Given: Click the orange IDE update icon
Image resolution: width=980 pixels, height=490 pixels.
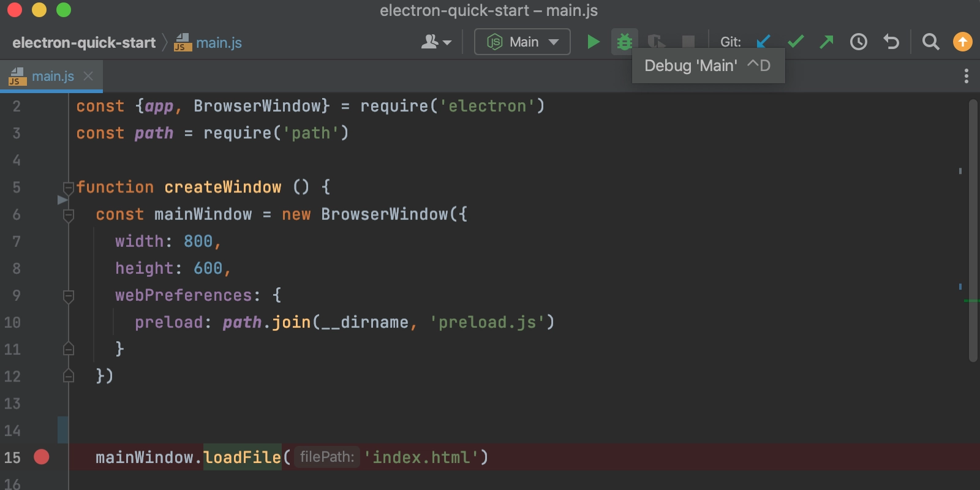Looking at the screenshot, I should tap(963, 42).
